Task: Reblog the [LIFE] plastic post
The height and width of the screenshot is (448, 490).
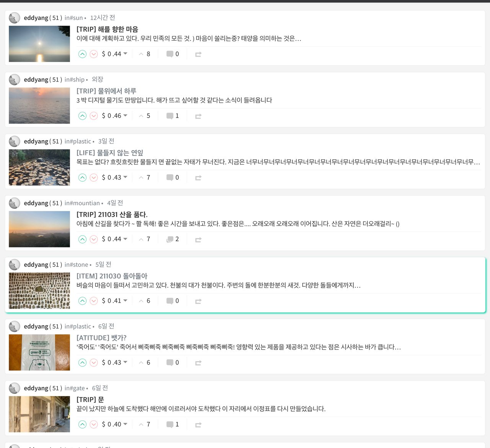Action: pos(198,178)
